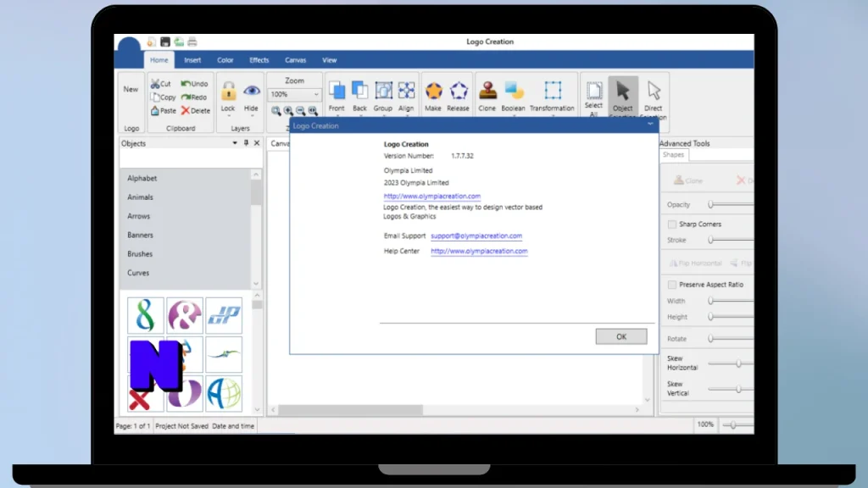Click the Cut tool in Clipboard group
The width and height of the screenshot is (868, 488).
click(160, 84)
